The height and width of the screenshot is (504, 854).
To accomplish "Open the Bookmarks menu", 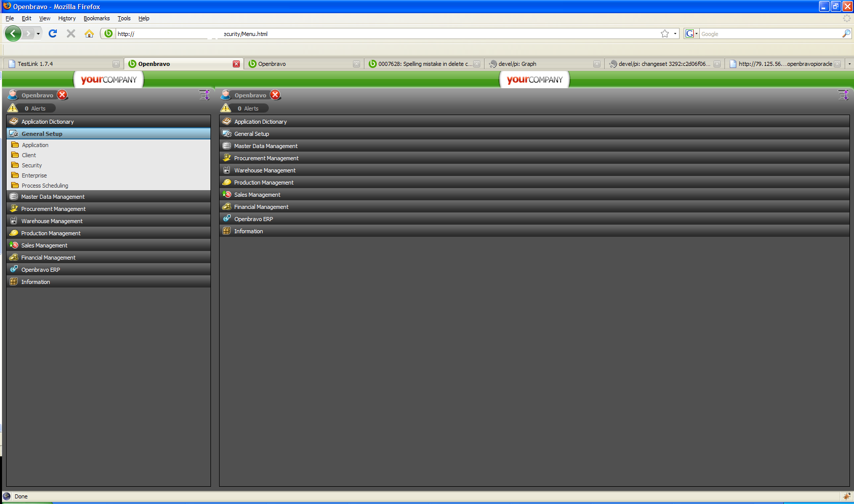I will click(x=96, y=18).
